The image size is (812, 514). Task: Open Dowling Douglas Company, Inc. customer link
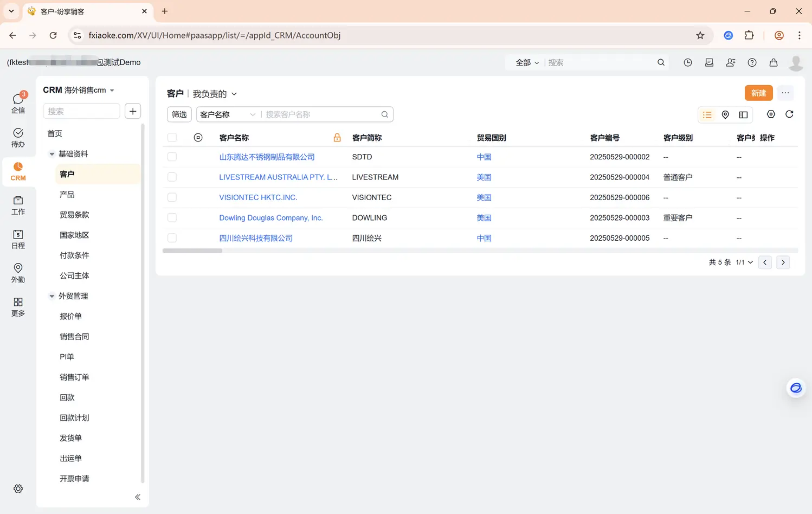[x=271, y=218]
